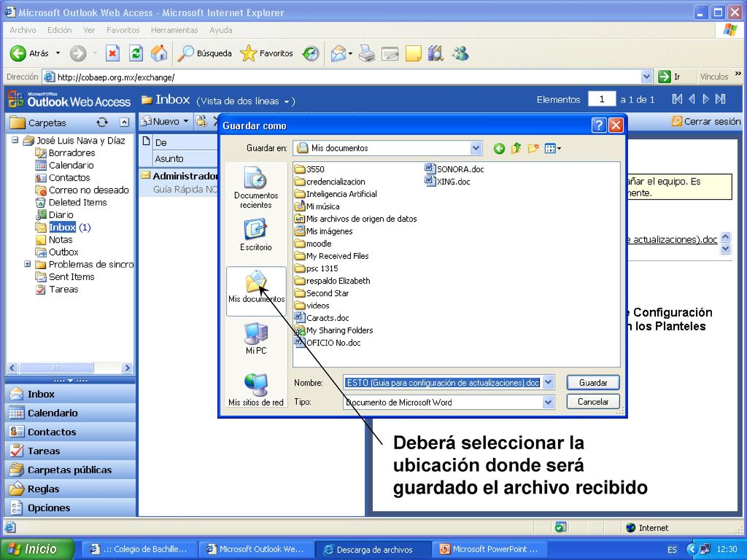Click the IE Back arrow button
This screenshot has width=747, height=560.
(x=18, y=53)
